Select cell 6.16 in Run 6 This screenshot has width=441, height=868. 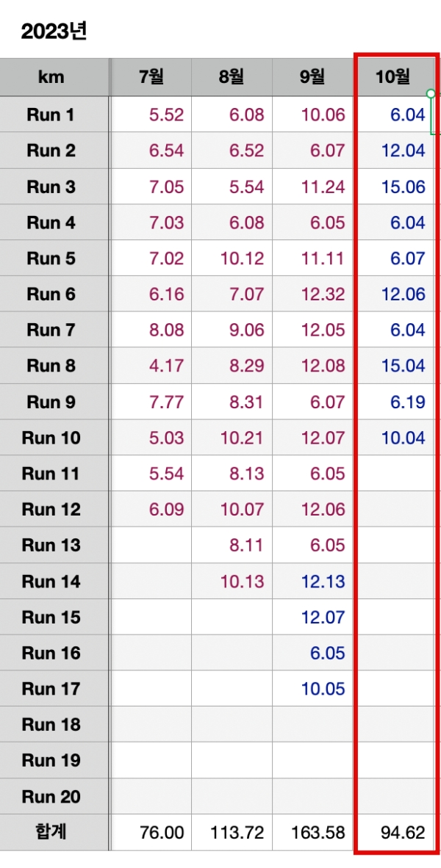pos(151,294)
